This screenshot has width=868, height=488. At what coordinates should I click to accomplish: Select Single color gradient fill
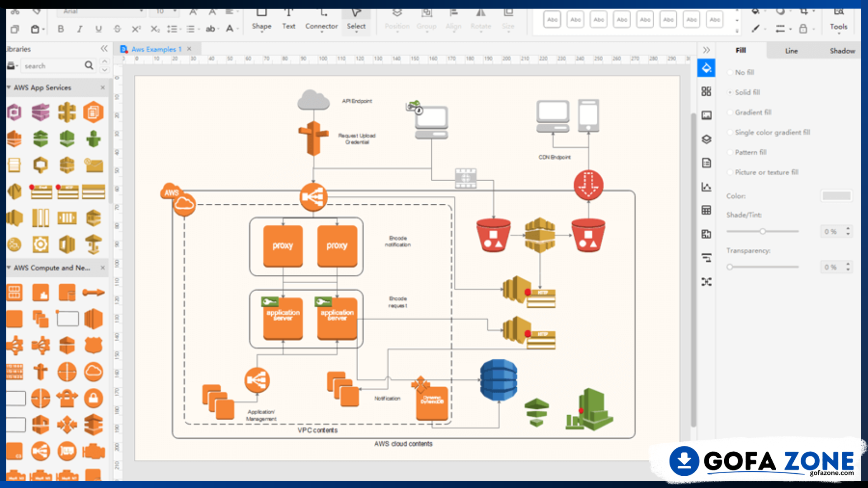click(x=769, y=132)
